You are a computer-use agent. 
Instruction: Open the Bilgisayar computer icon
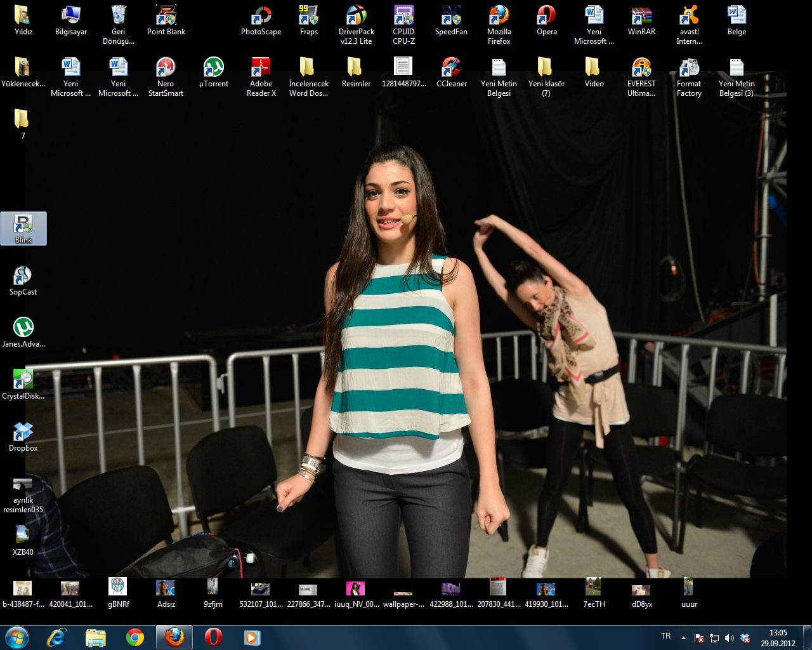70,20
